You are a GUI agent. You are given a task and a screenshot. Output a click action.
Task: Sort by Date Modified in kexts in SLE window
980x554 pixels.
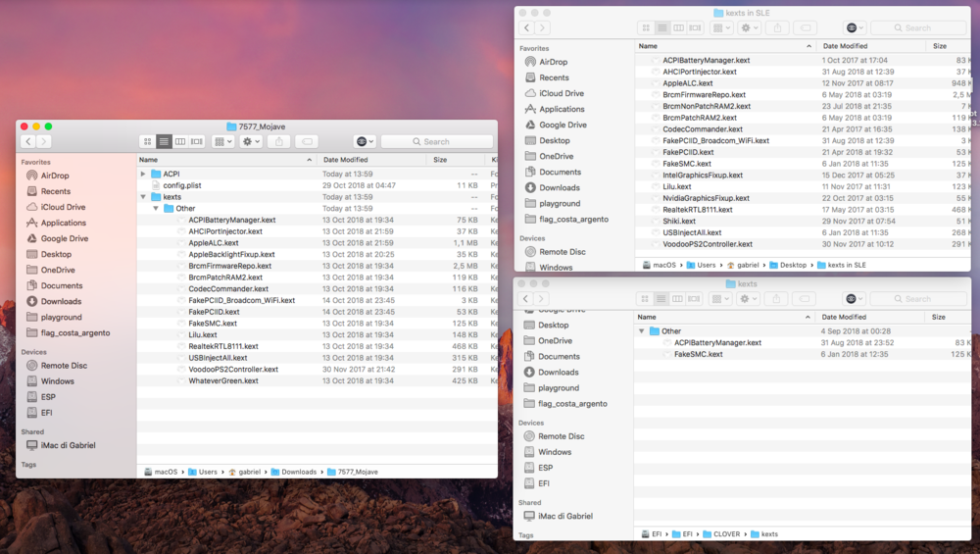point(872,46)
